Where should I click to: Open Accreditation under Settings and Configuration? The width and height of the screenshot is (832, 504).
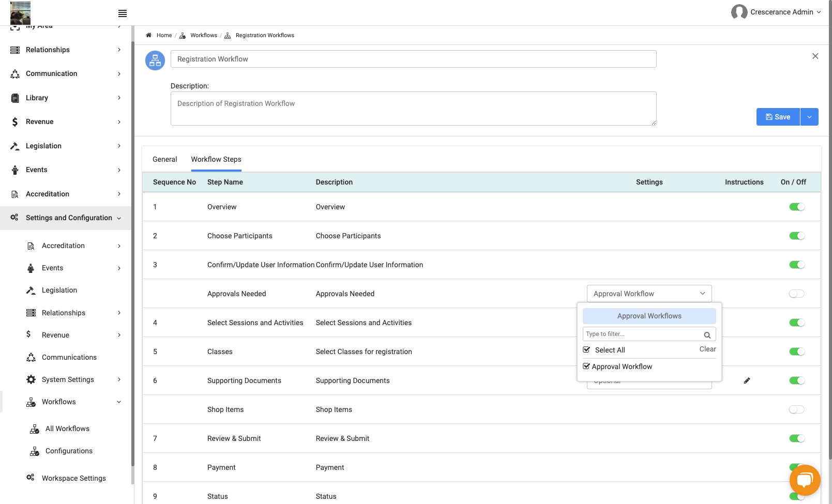[x=63, y=246]
